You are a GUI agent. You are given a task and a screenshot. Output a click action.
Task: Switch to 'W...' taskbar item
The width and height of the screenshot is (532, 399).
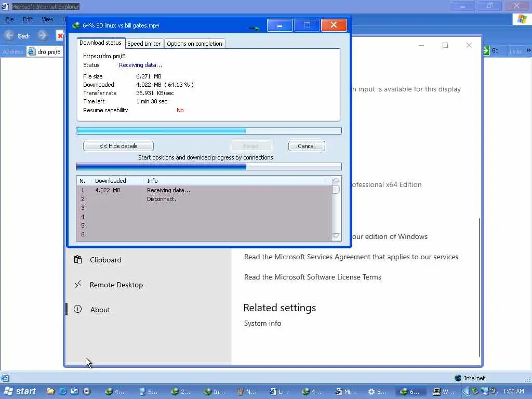[x=444, y=392]
